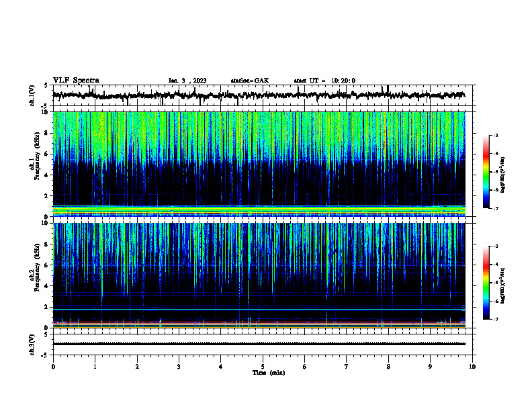
Task: Click the "-7" label on ch.2 colorbar
Action: (x=496, y=319)
